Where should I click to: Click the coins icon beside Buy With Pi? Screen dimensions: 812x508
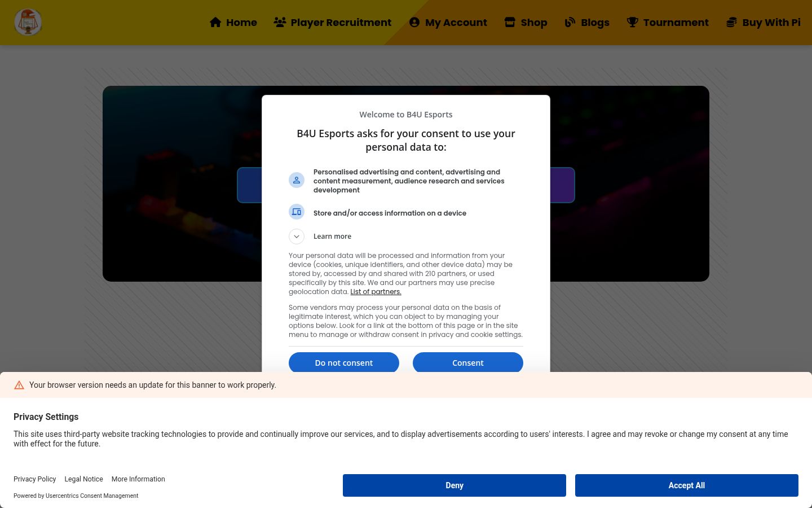click(x=731, y=22)
